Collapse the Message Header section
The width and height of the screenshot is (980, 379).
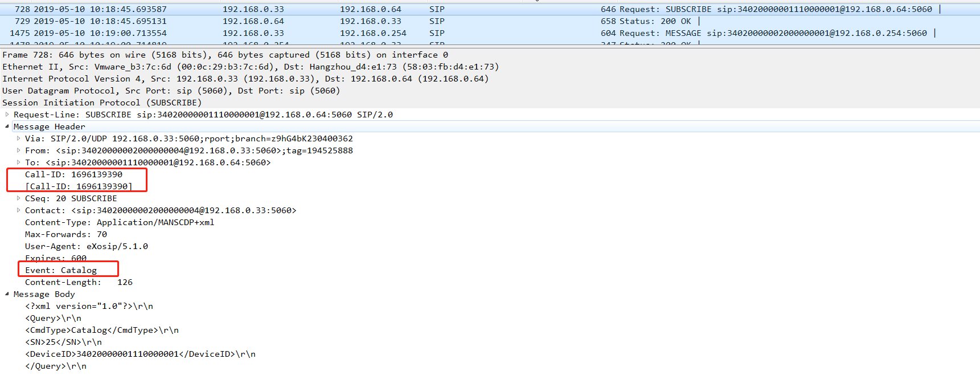(x=7, y=127)
